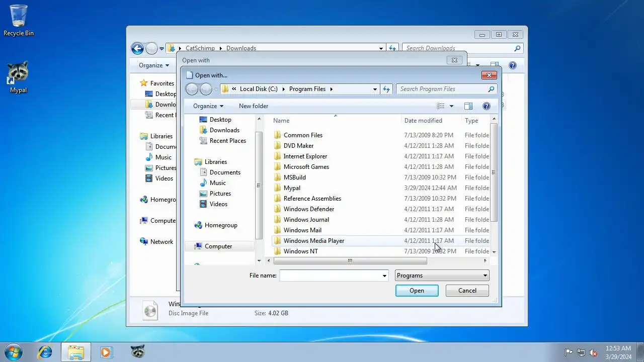Open Action Center flag tray icon
Viewport: 644px width, 362px height.
(x=569, y=352)
